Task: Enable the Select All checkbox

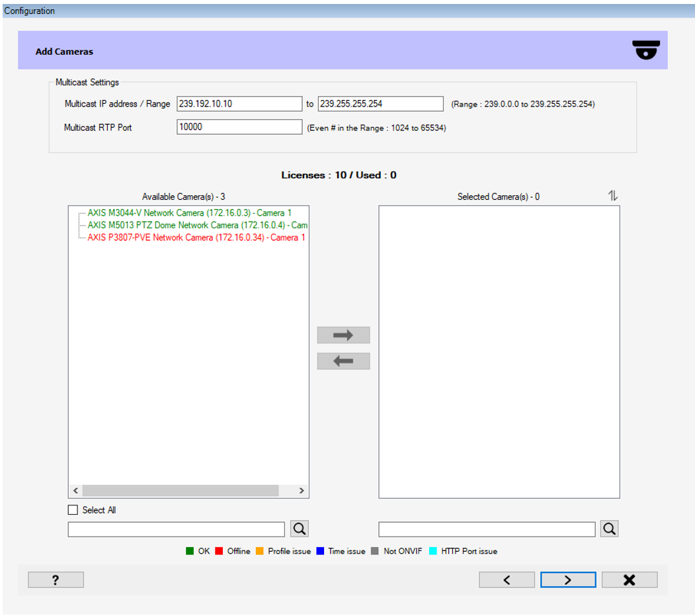Action: (x=73, y=510)
